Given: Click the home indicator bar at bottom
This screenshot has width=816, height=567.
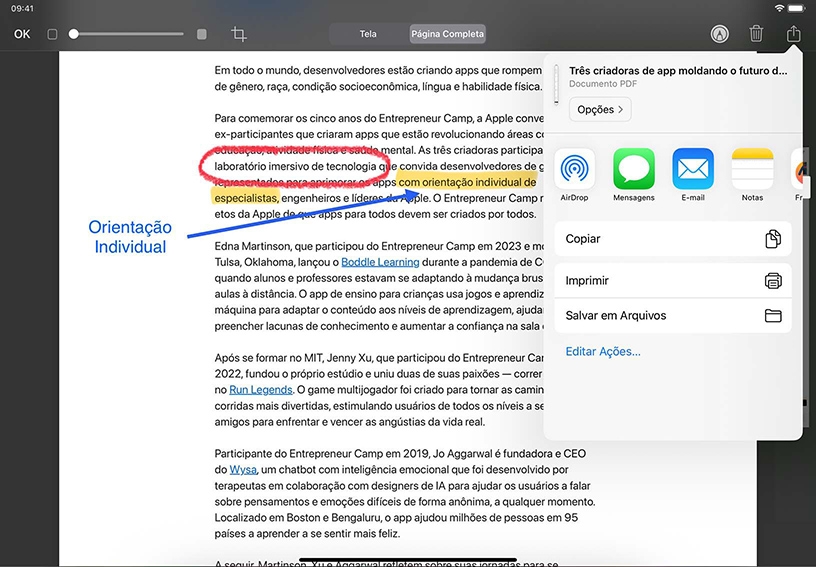Looking at the screenshot, I should [407, 560].
